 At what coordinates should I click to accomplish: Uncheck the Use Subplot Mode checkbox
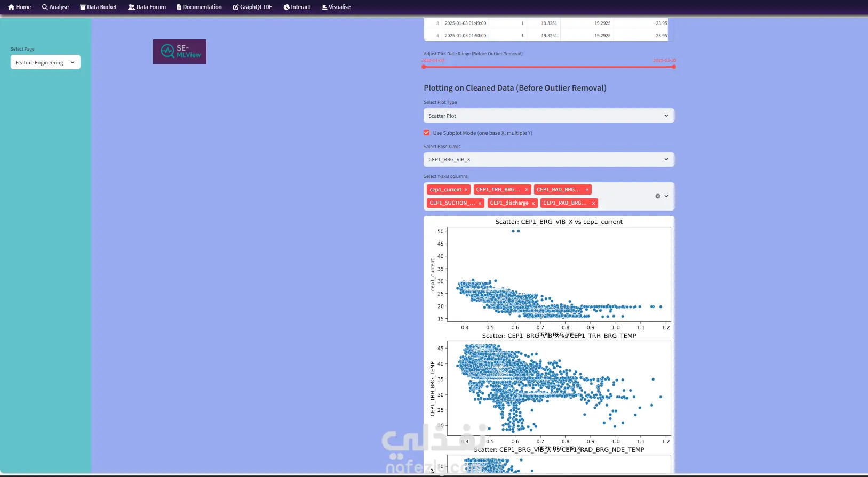(427, 133)
